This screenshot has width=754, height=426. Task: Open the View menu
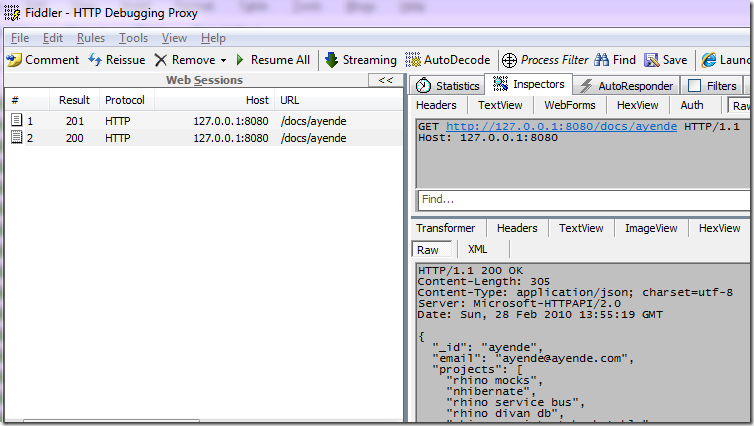tap(174, 38)
